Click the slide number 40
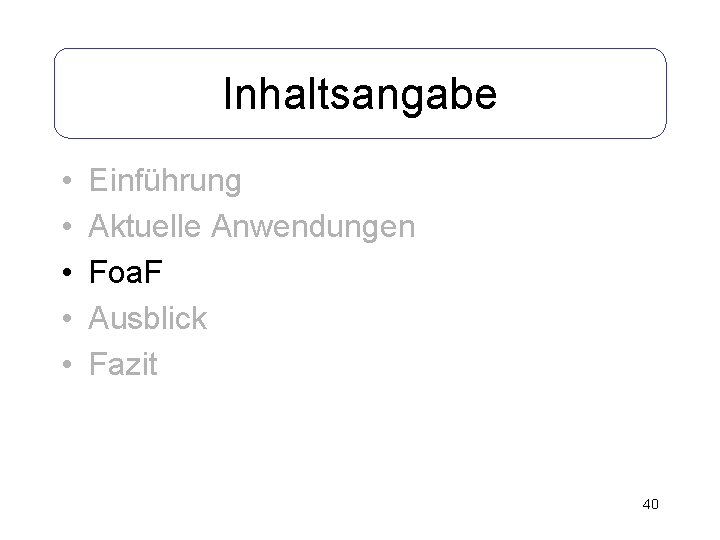 650,504
